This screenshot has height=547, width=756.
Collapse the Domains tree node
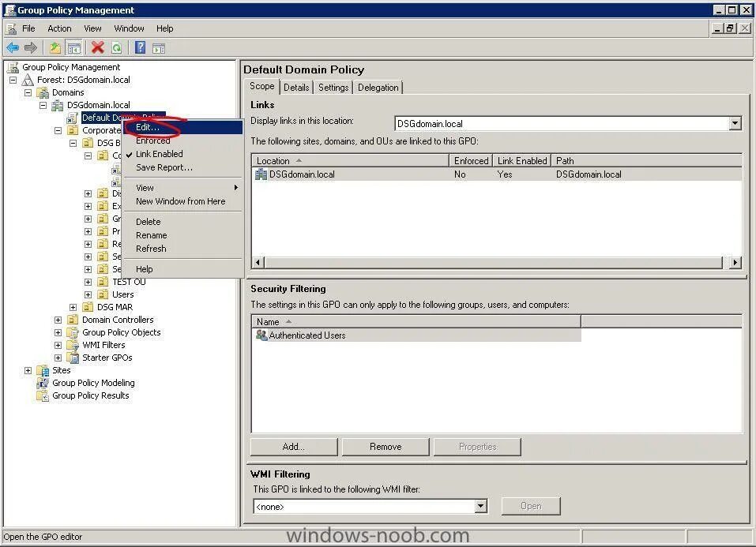coord(28,92)
